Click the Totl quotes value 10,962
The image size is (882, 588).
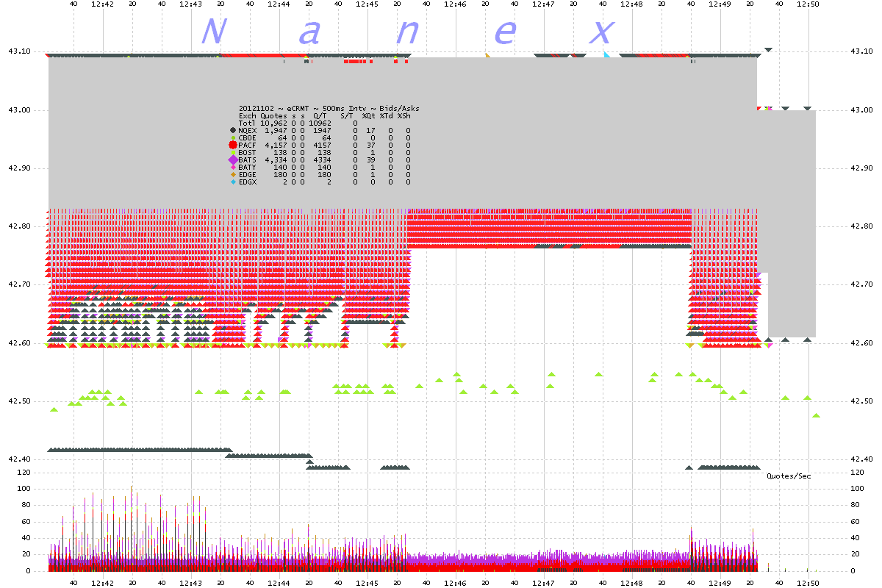click(275, 123)
